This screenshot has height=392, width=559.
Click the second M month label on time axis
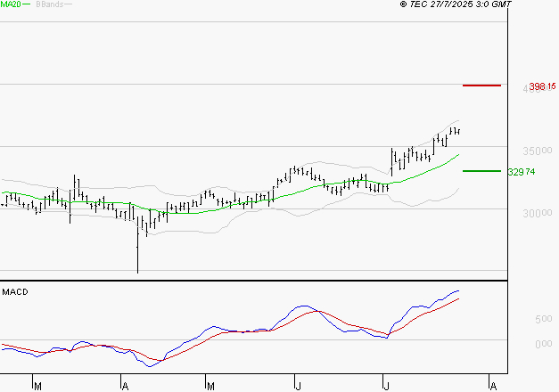(210, 387)
